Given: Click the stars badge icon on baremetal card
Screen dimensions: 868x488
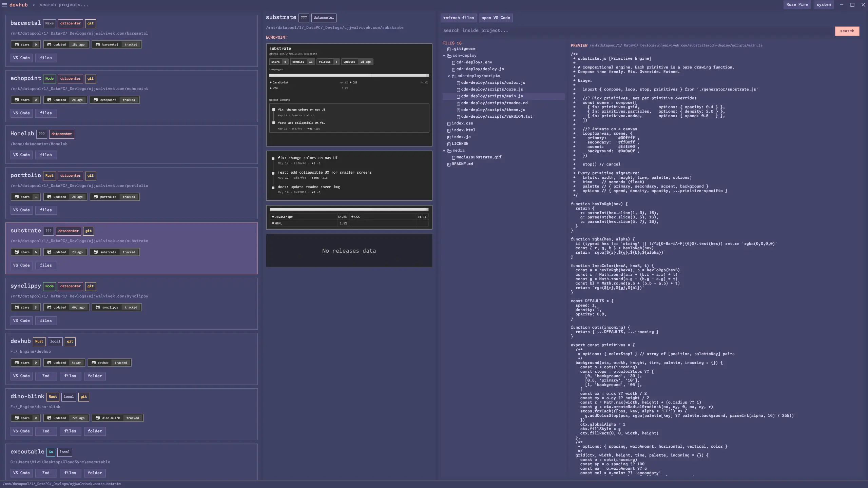Looking at the screenshot, I should click(17, 44).
